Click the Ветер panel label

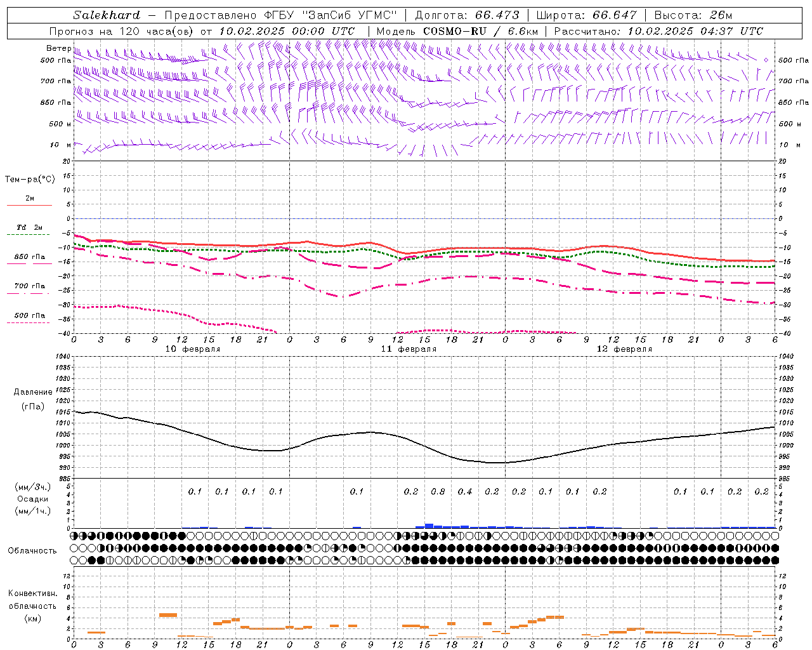(x=58, y=48)
